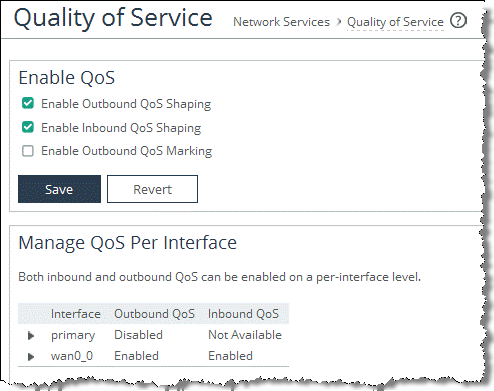The image size is (494, 391).
Task: Click Enabled outbound status for wan0_0
Action: (136, 356)
